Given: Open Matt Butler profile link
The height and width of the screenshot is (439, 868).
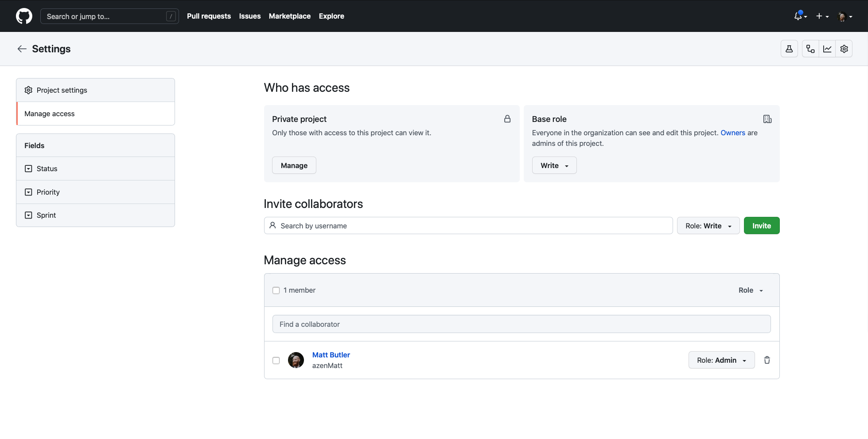Looking at the screenshot, I should (331, 355).
